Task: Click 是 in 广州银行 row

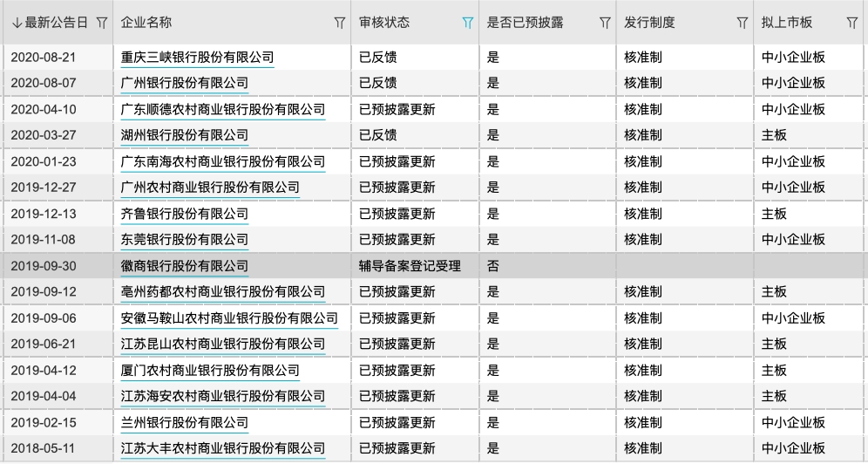Action: click(492, 83)
